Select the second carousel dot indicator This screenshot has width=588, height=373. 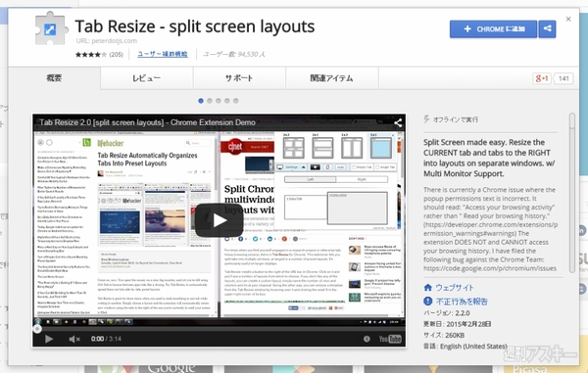click(x=210, y=101)
